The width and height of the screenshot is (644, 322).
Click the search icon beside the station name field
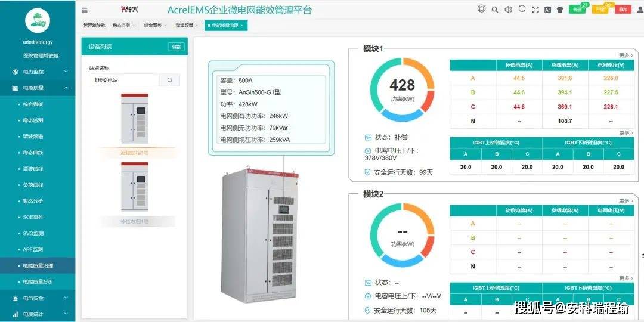point(169,80)
